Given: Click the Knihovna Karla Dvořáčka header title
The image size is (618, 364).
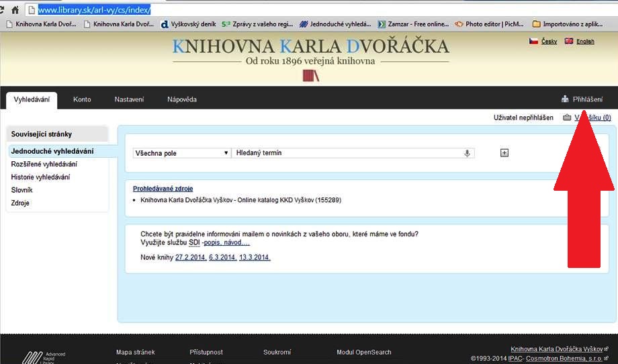Looking at the screenshot, I should pyautogui.click(x=310, y=46).
